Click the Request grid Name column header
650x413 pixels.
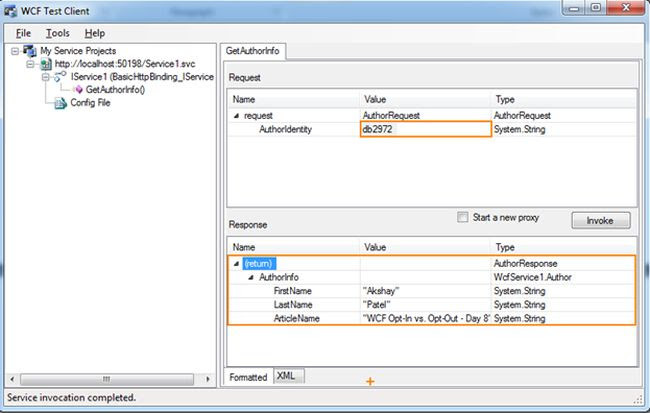coord(293,100)
